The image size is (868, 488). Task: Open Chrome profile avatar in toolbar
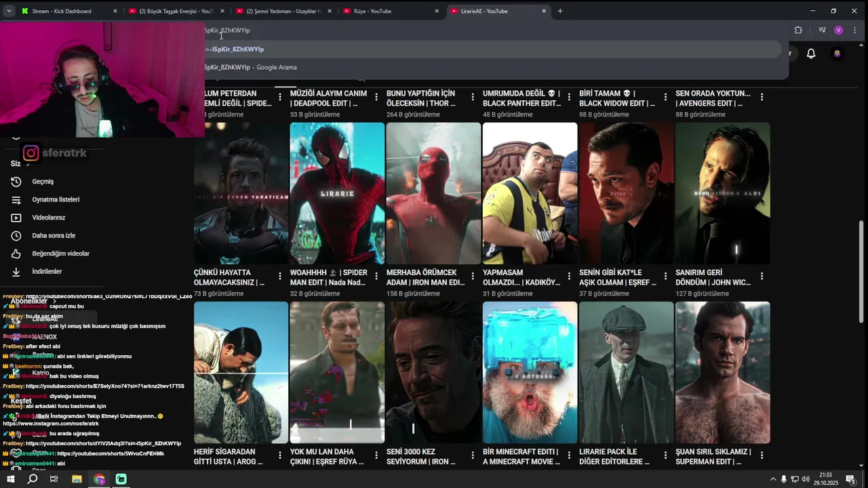coord(839,30)
